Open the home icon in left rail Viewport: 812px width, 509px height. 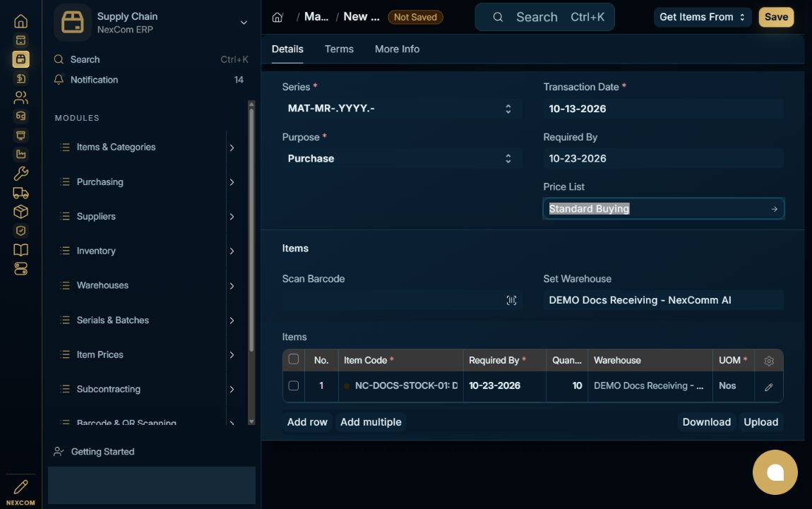[x=20, y=21]
